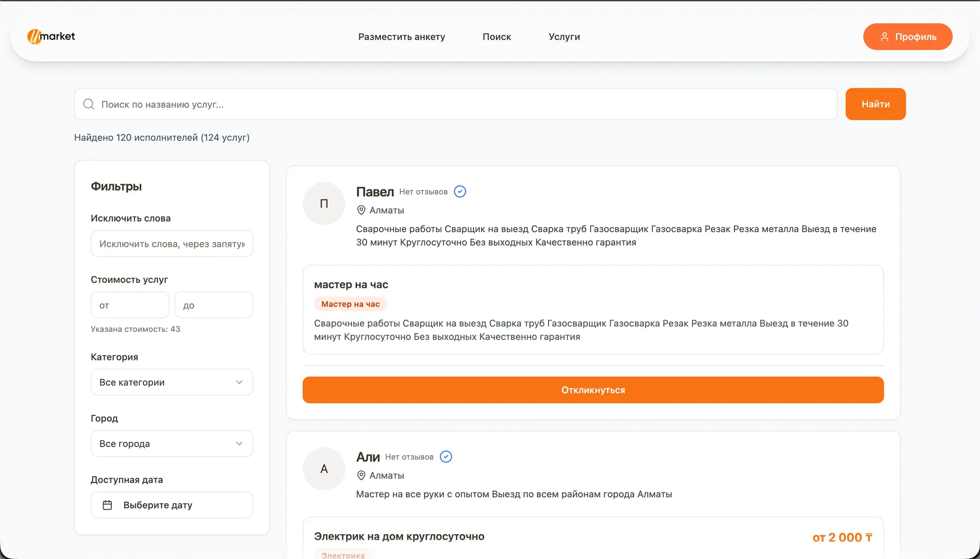This screenshot has width=980, height=559.
Task: Focus the price от field
Action: (130, 305)
